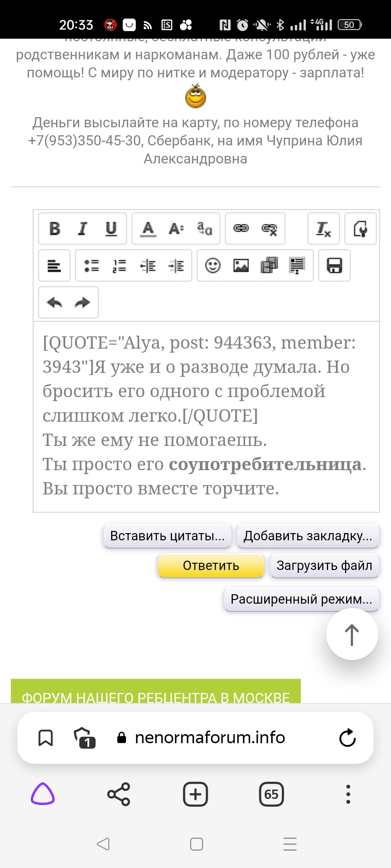Toggle bold formatting in editor toolbar
This screenshot has height=868, width=391.
tap(55, 229)
